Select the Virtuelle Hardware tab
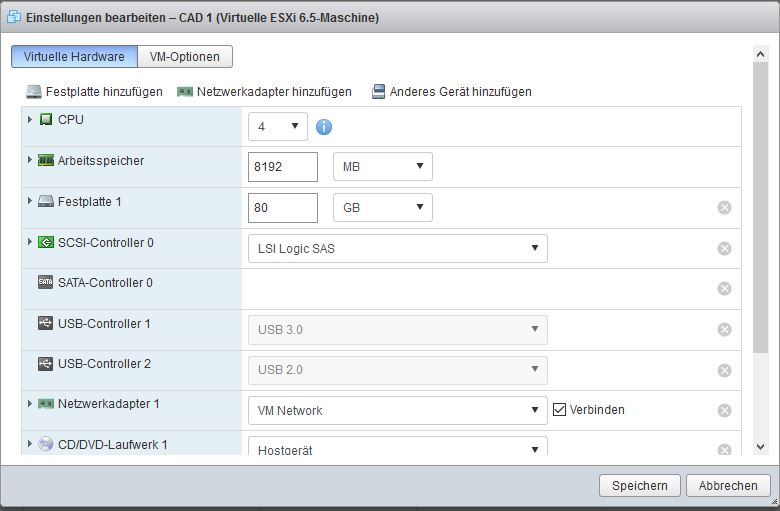Screen dimensions: 780x511 coord(74,57)
